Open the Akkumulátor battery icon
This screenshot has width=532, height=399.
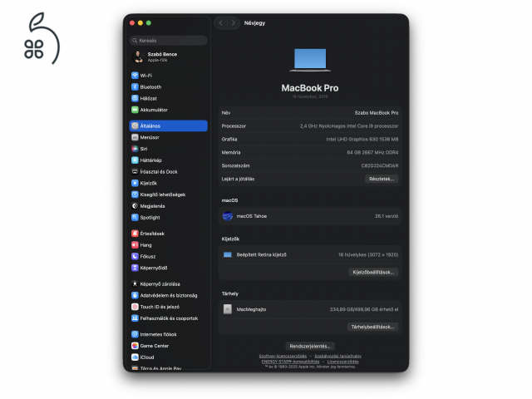(x=135, y=110)
